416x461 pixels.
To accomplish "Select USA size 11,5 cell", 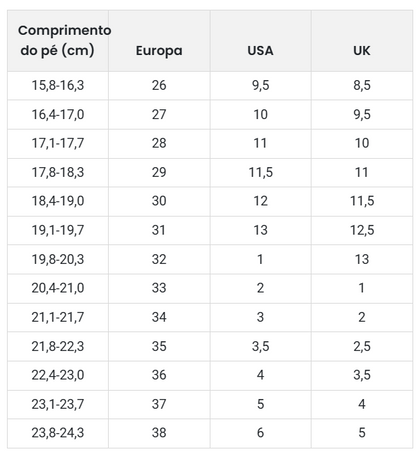I will [260, 172].
